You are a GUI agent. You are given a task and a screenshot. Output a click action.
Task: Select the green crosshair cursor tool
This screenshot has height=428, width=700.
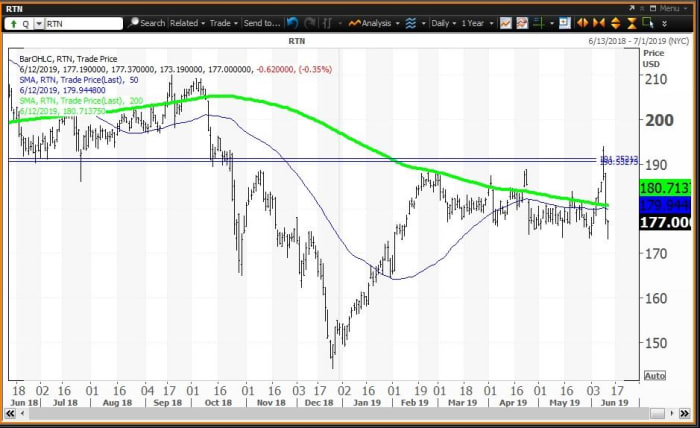538,23
